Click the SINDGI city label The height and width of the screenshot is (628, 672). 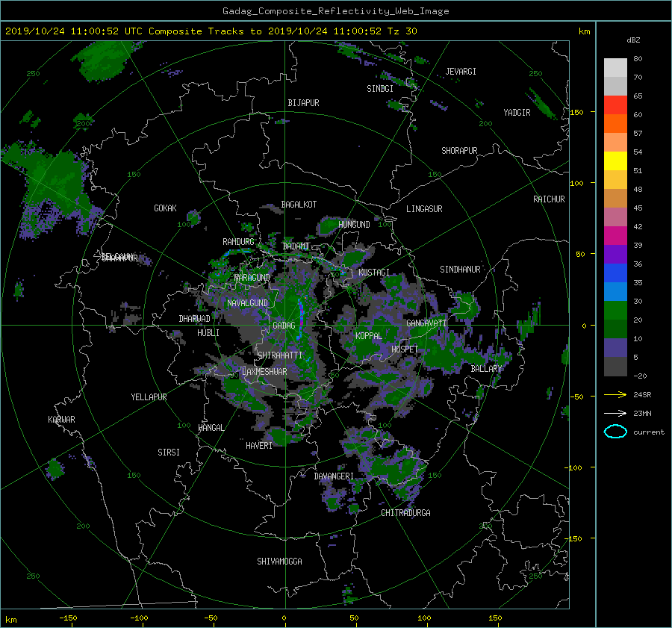[380, 89]
